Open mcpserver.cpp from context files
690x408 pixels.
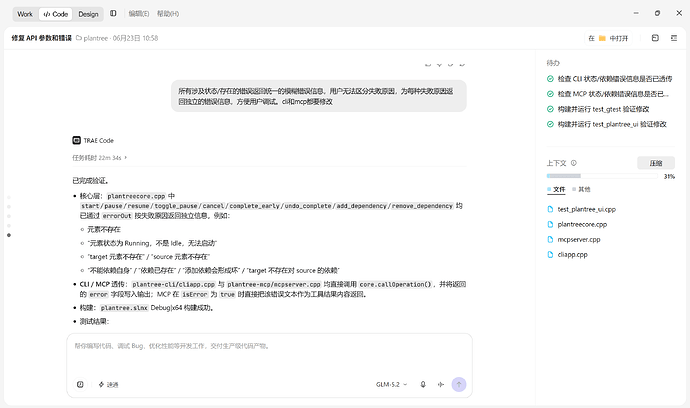pos(579,239)
